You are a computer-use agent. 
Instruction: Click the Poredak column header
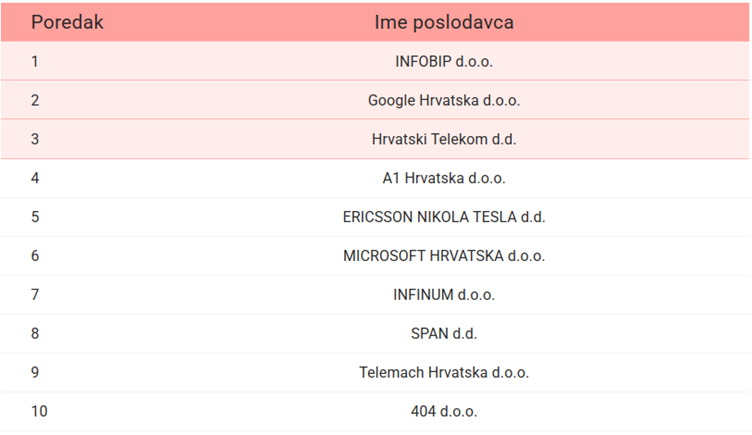tap(67, 22)
